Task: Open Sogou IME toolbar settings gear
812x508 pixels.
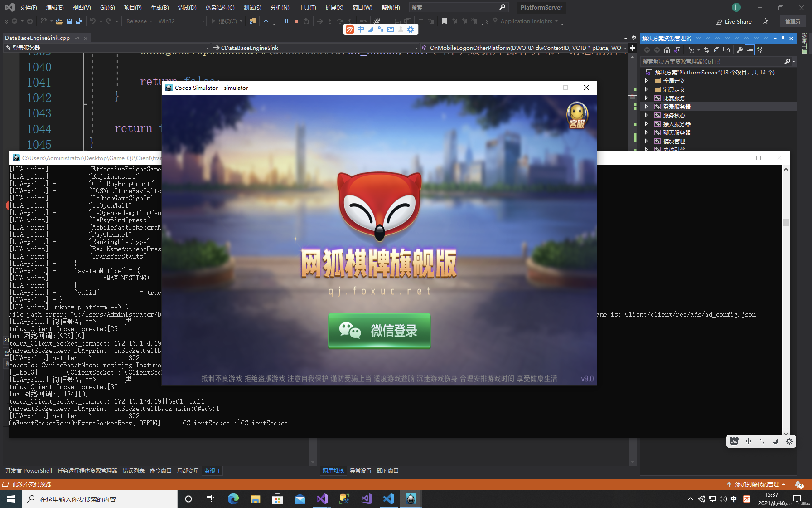Action: click(x=410, y=29)
